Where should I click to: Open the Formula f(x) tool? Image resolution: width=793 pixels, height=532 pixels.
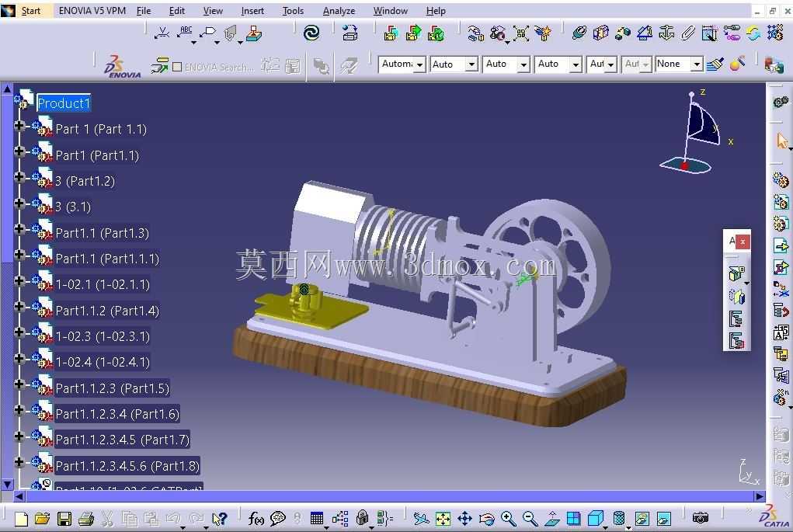point(256,518)
